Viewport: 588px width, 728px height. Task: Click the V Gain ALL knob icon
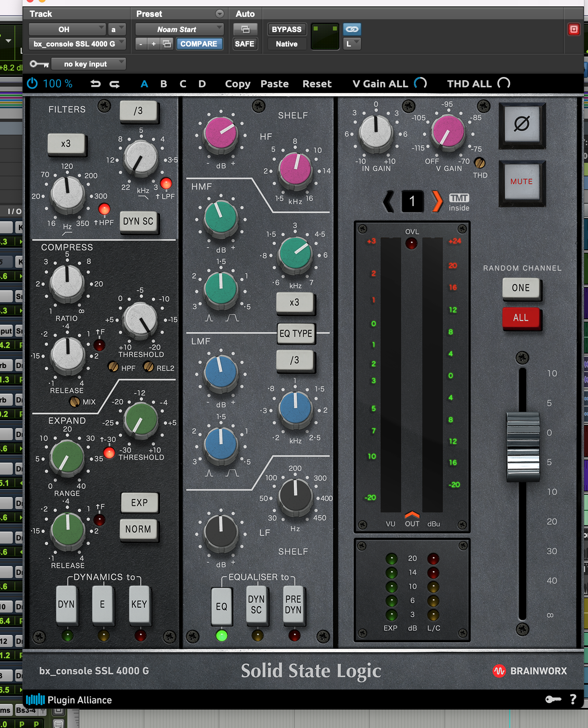[x=420, y=83]
